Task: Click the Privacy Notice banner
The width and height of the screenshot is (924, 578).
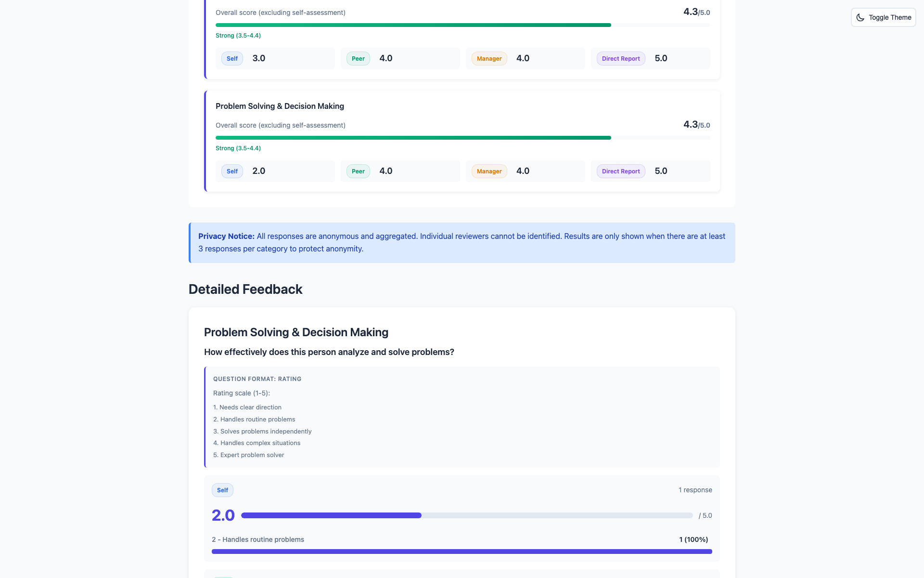Action: pos(462,242)
